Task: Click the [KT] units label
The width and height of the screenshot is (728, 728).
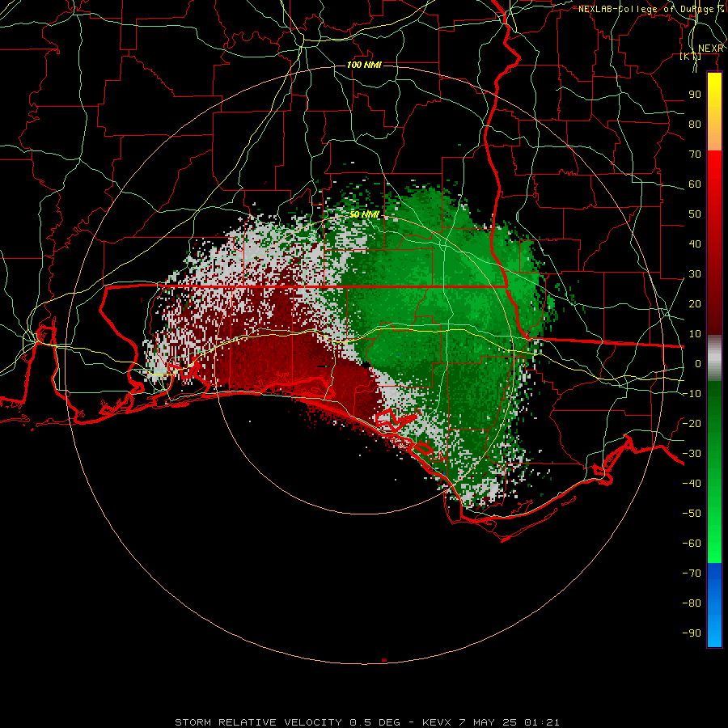Action: 691,57
